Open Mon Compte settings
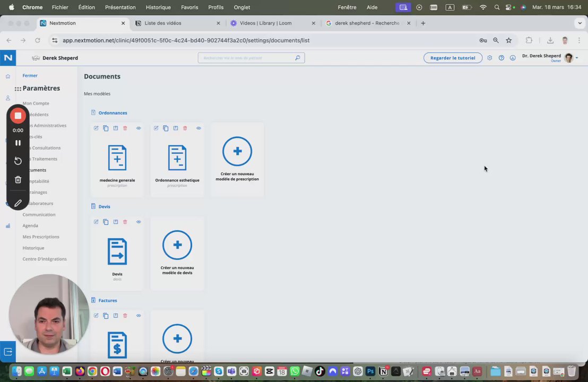Screen dimensions: 588x382 tap(36, 103)
